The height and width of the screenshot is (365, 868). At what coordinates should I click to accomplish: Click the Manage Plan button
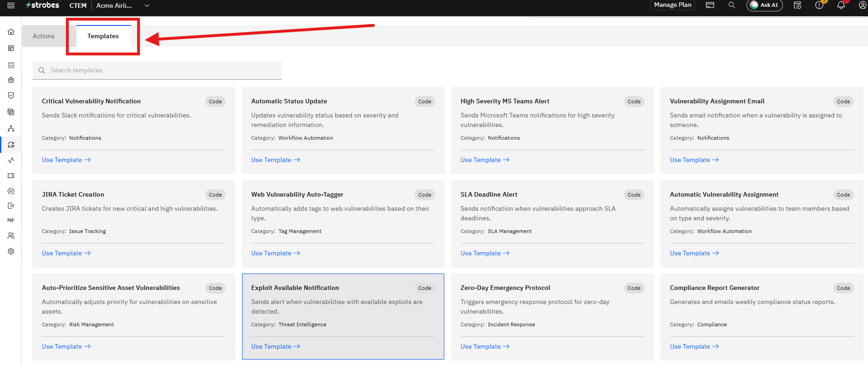click(x=672, y=5)
